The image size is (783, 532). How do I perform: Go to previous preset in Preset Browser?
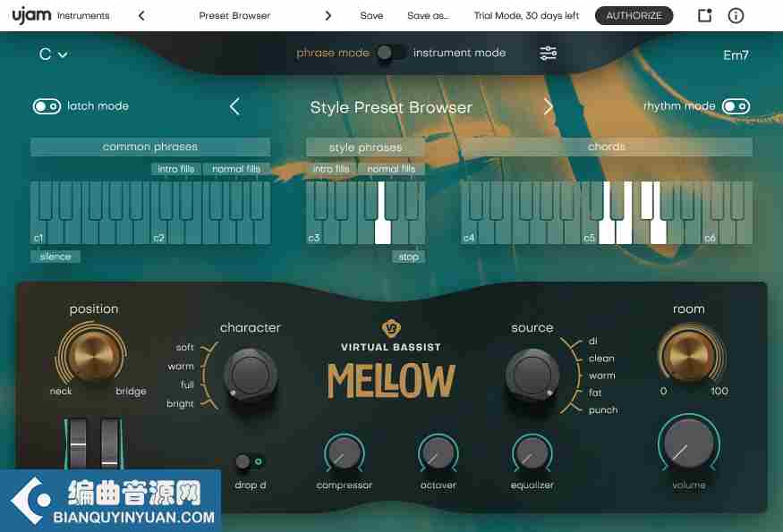tap(141, 16)
